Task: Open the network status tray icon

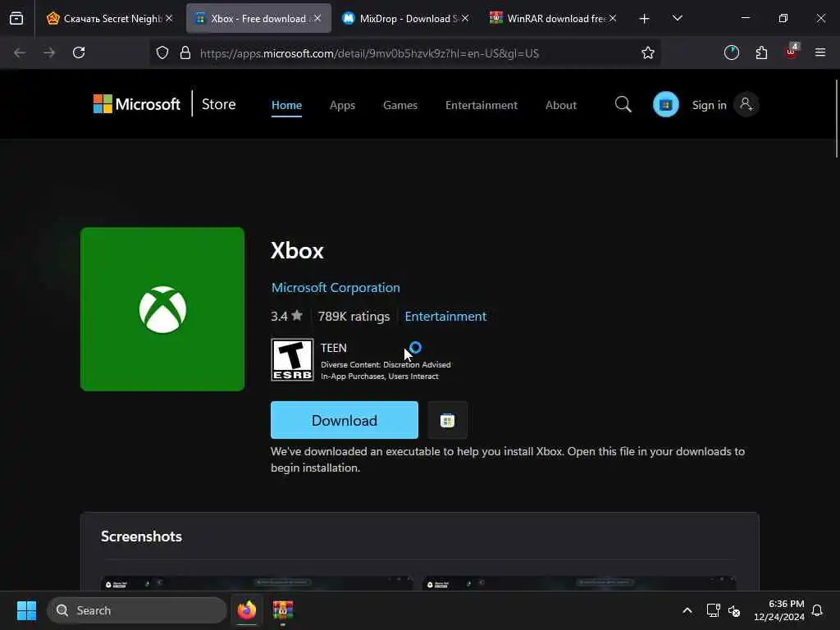Action: tap(713, 610)
